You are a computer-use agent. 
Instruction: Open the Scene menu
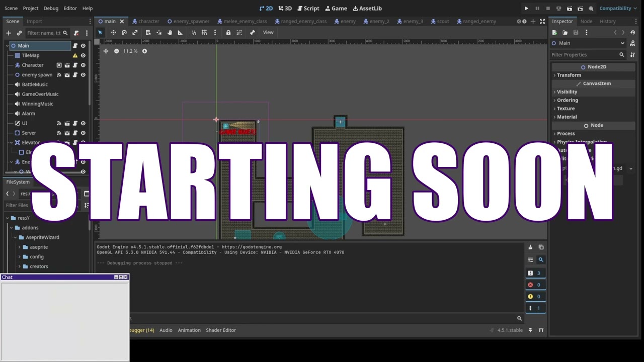point(11,8)
